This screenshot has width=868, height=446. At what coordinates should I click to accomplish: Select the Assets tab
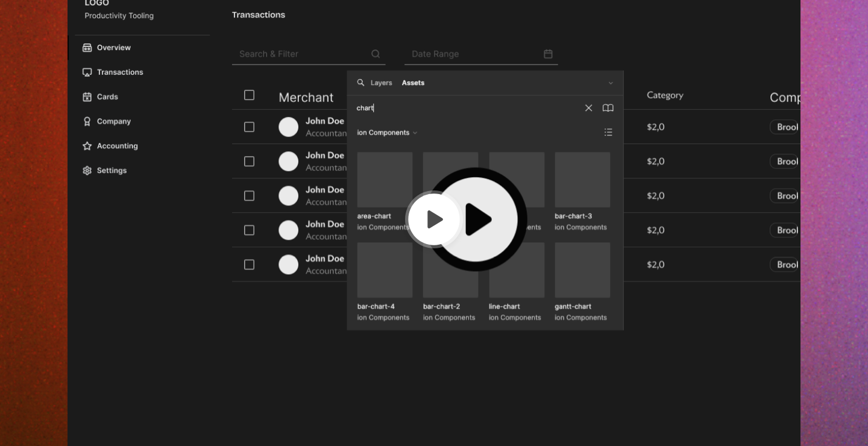click(413, 83)
